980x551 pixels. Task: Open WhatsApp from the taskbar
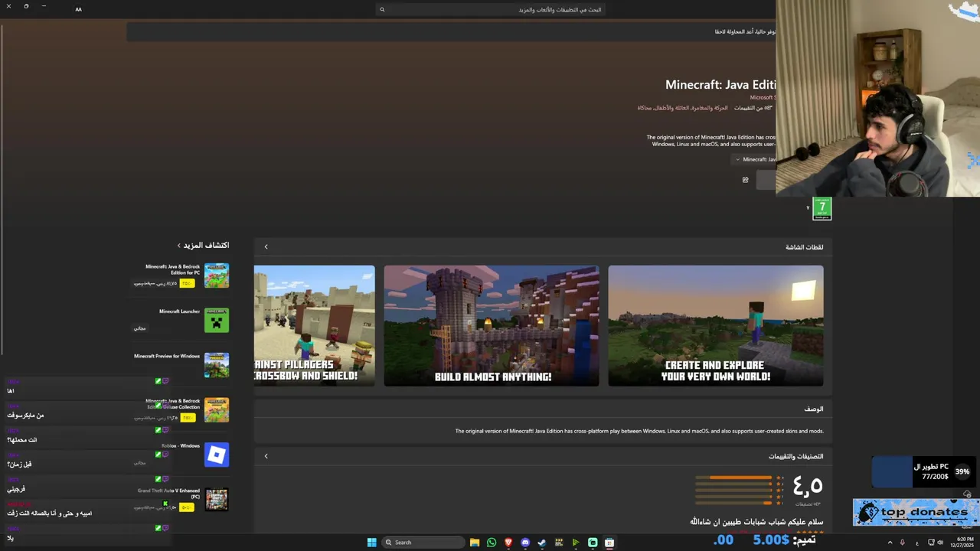[492, 543]
